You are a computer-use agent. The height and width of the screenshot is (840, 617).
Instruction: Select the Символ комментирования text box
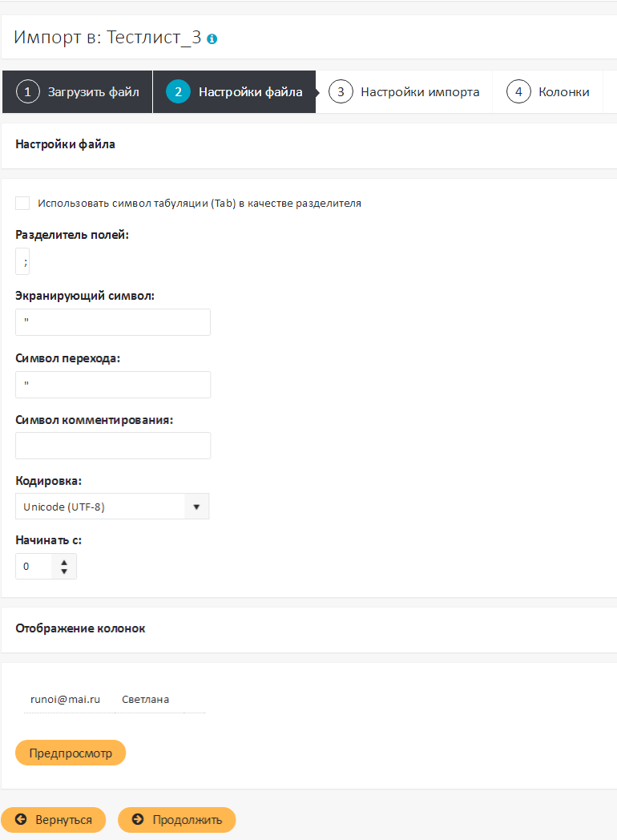[x=112, y=446]
